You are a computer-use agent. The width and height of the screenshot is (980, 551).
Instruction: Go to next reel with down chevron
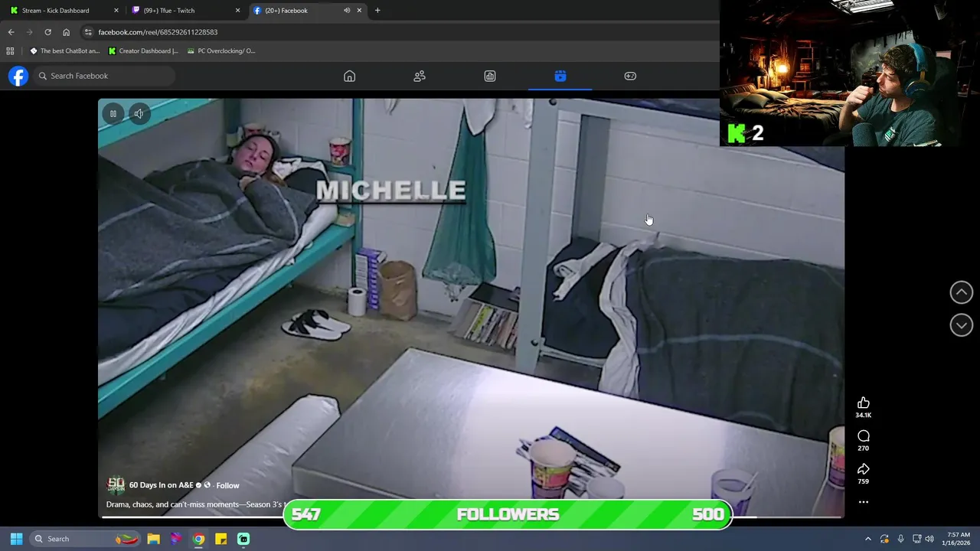(x=962, y=325)
